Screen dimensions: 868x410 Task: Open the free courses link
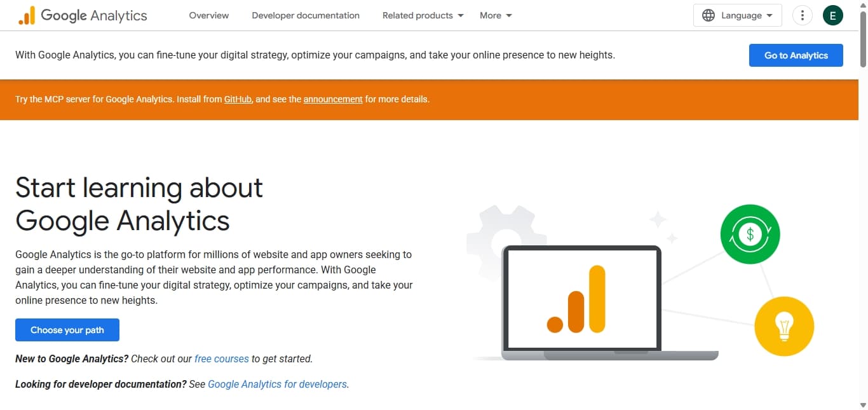[222, 359]
